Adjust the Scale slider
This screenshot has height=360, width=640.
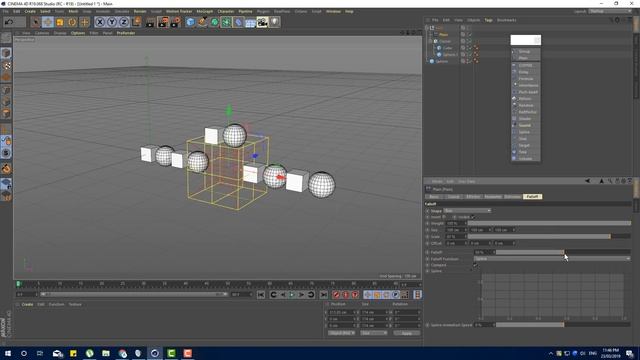[x=549, y=237]
